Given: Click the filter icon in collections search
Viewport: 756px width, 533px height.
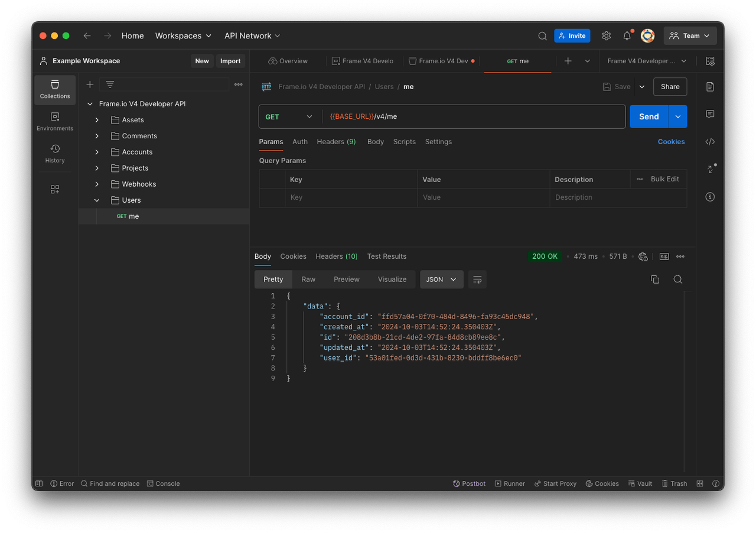Looking at the screenshot, I should [110, 84].
